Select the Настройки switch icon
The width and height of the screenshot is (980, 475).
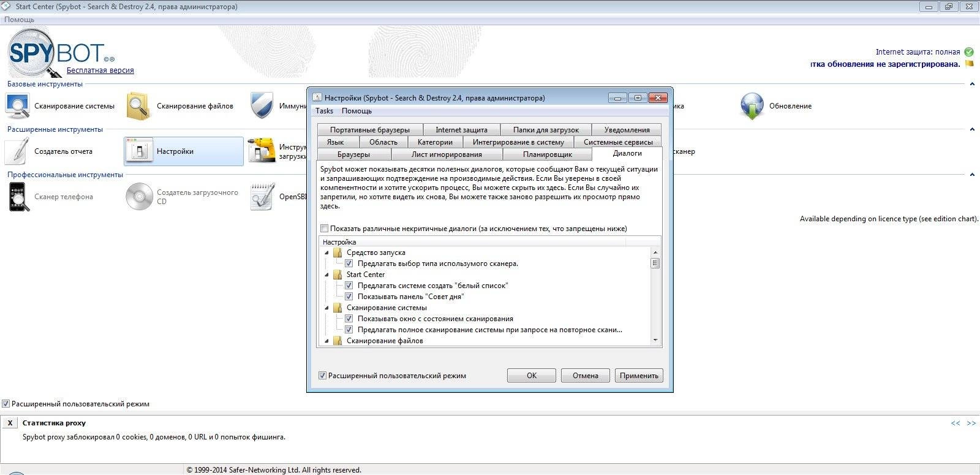tap(140, 151)
